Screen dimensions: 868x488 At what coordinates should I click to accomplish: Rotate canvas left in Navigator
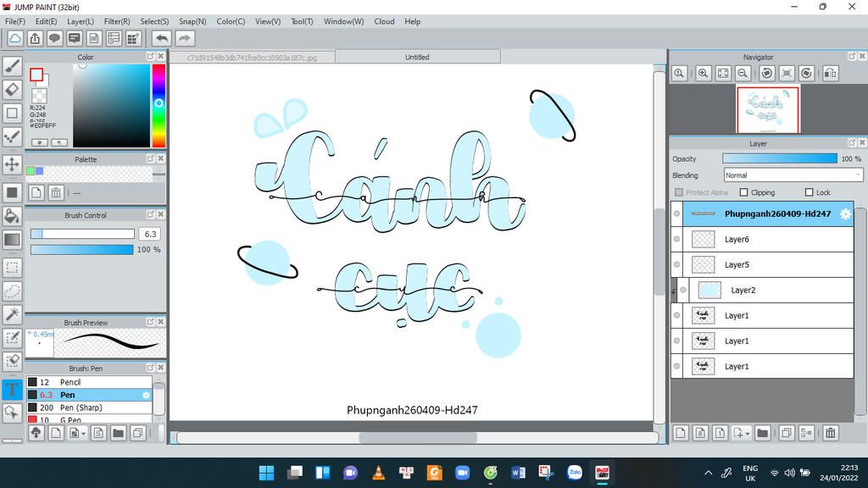click(766, 73)
